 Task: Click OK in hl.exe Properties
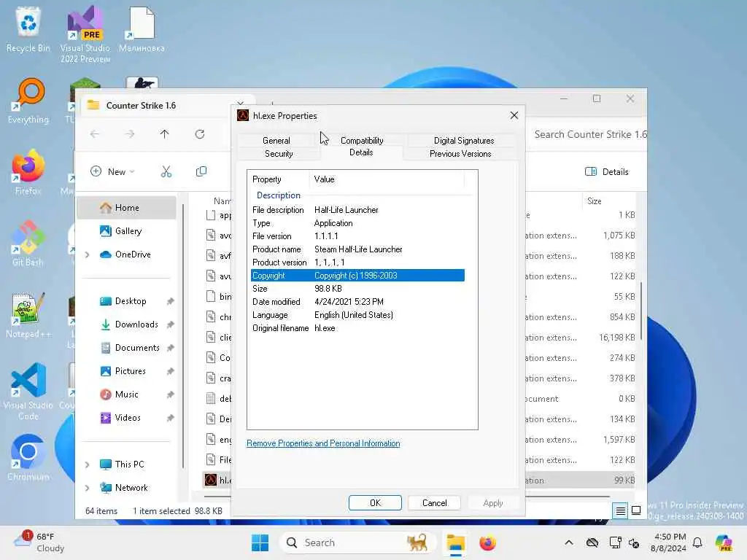(x=376, y=503)
